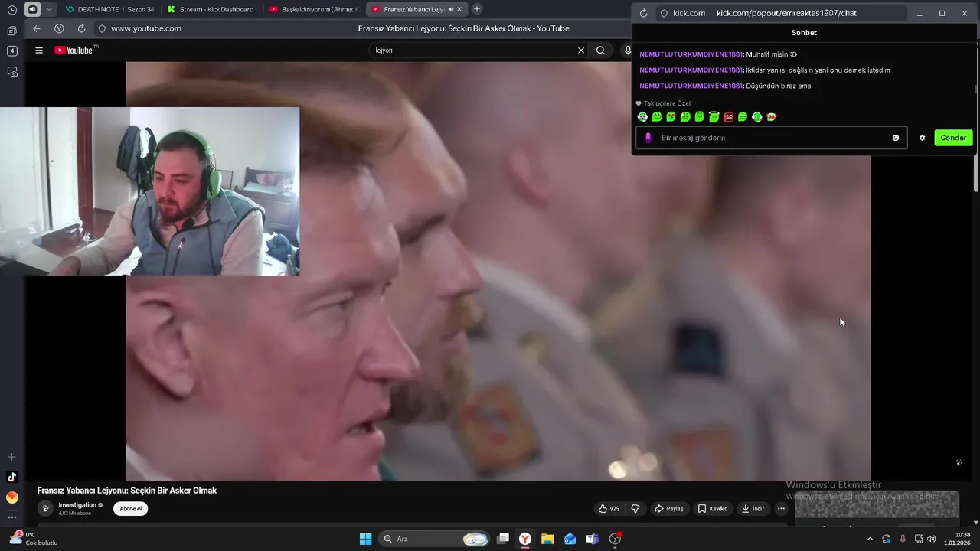Screen dimensions: 980x551
Task: Open the clock showing 10:38
Action: [x=959, y=539]
